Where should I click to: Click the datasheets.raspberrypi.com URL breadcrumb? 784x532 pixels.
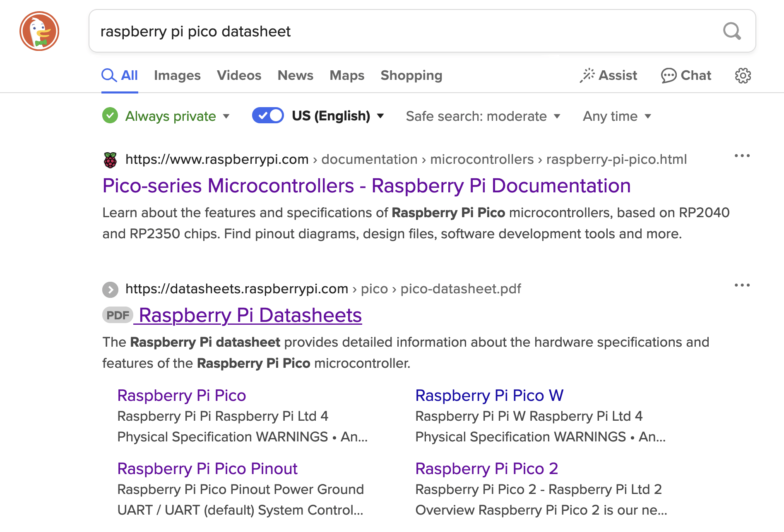click(x=237, y=289)
